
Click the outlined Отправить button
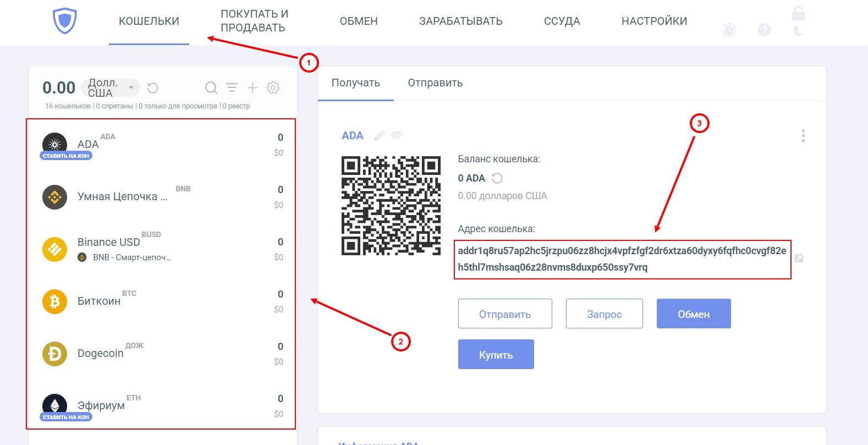[x=505, y=314]
